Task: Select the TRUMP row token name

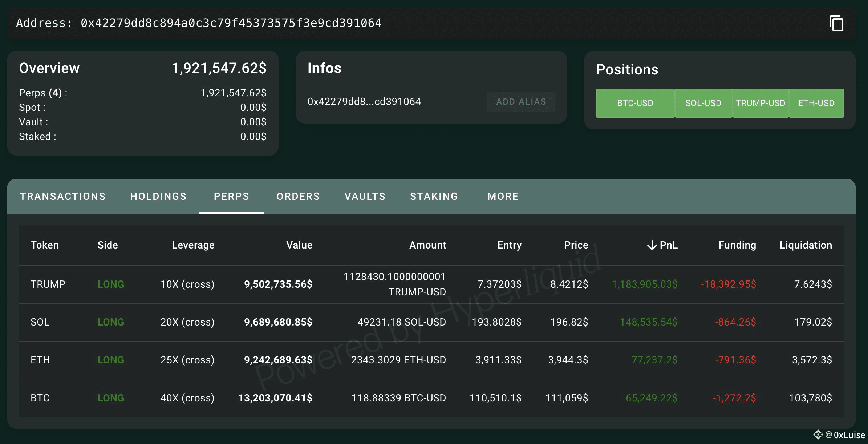Action: pyautogui.click(x=48, y=284)
